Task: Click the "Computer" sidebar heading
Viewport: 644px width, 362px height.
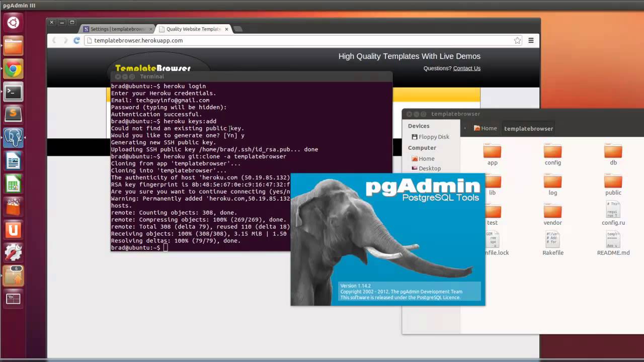Action: (x=422, y=148)
